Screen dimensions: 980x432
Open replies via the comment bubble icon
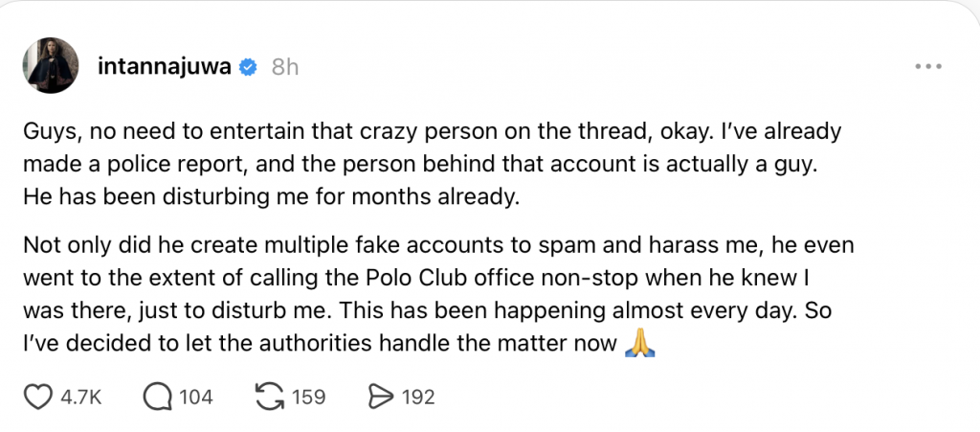click(x=155, y=397)
